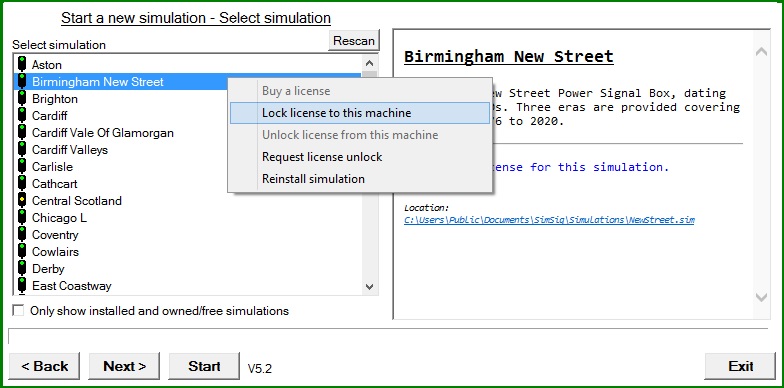Choose Reinstall simulation from context menu
Image resolution: width=784 pixels, height=388 pixels.
point(360,179)
